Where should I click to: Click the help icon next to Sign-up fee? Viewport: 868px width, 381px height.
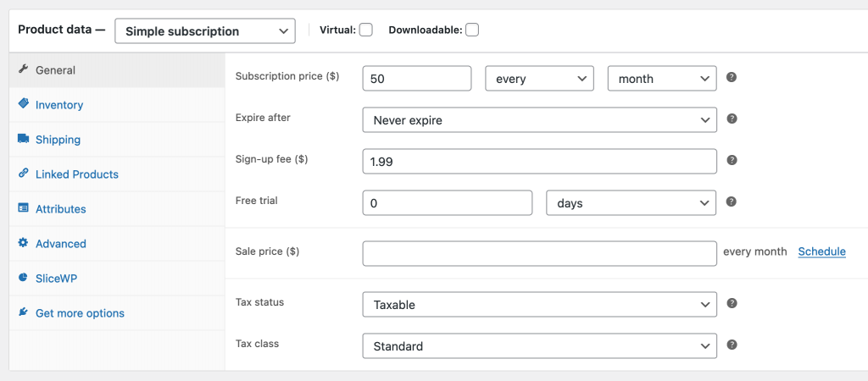(x=732, y=160)
